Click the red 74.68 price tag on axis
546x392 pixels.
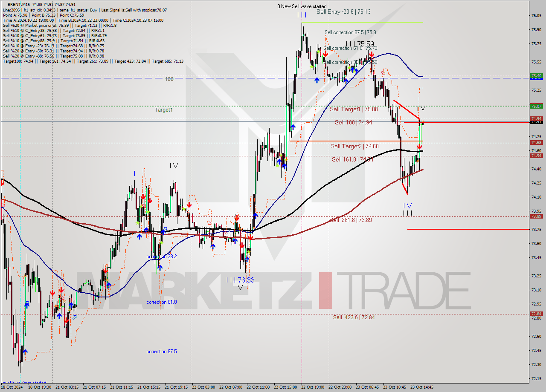(536, 143)
